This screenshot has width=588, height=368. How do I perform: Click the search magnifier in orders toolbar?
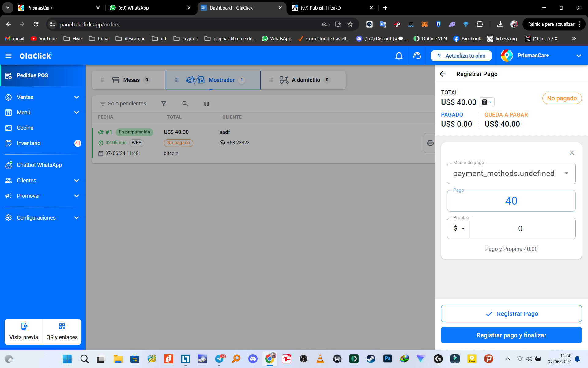(185, 104)
